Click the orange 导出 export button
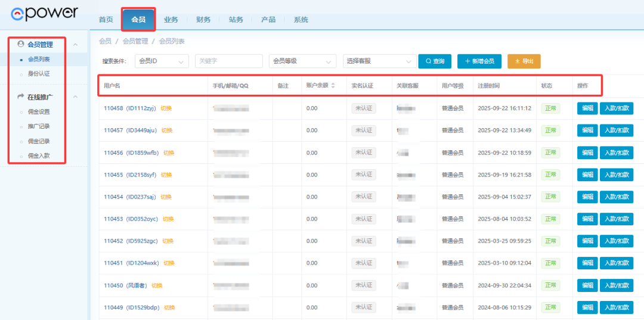 [x=524, y=61]
